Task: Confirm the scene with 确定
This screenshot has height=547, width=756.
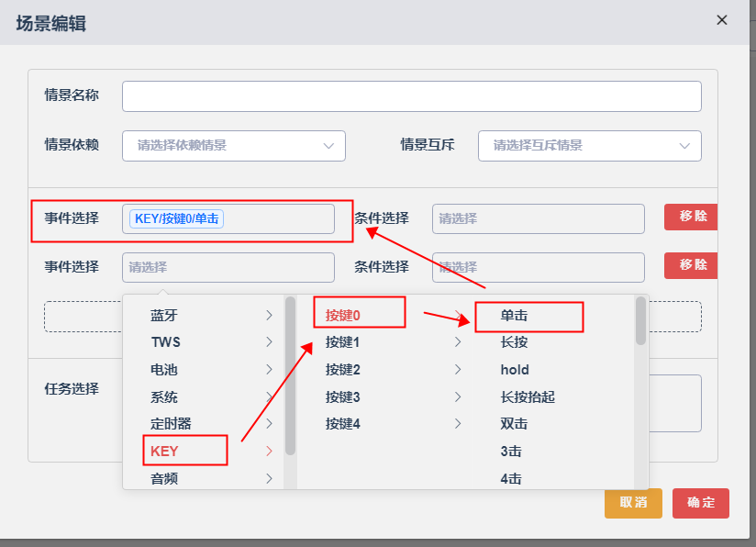Action: coord(701,503)
